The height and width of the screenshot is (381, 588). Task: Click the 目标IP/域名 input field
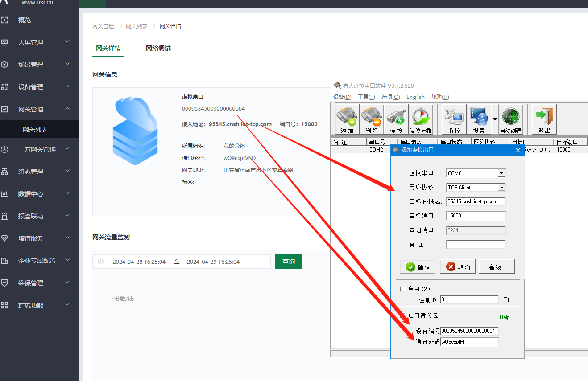pos(476,201)
